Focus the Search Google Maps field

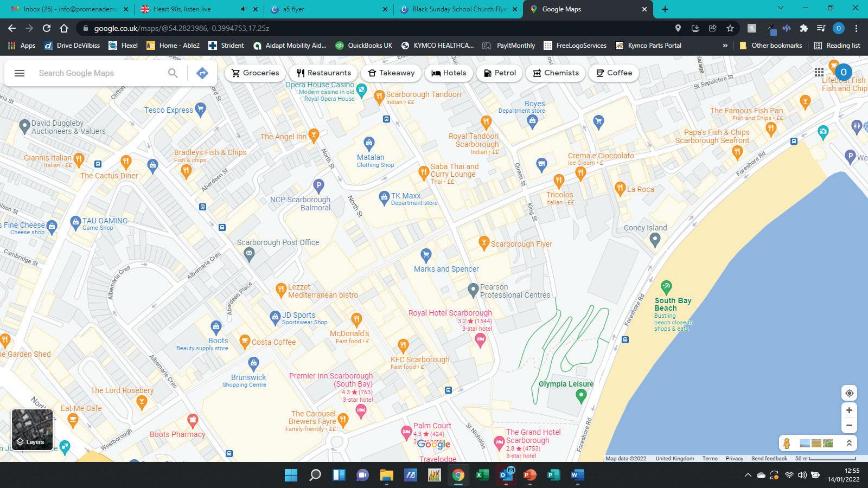100,73
